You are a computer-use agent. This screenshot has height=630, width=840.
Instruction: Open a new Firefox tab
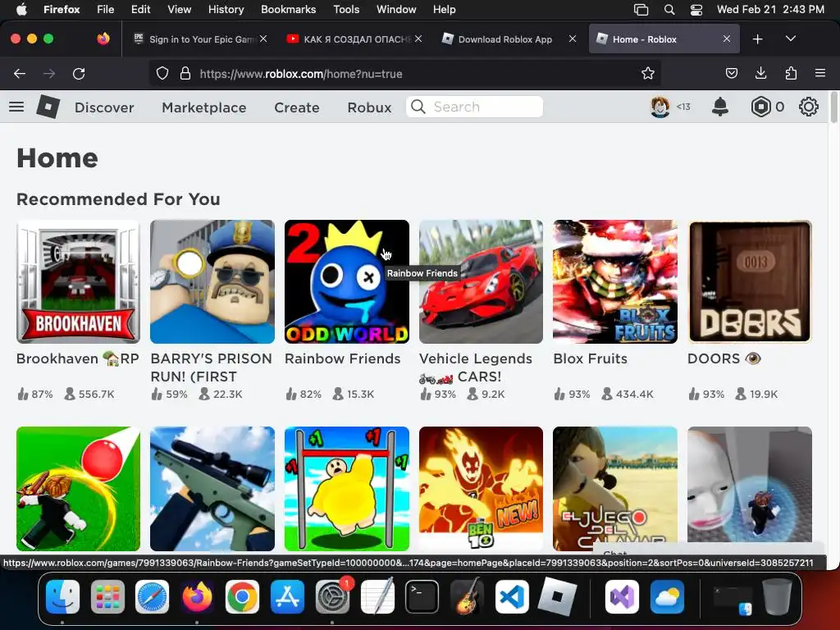coord(757,39)
